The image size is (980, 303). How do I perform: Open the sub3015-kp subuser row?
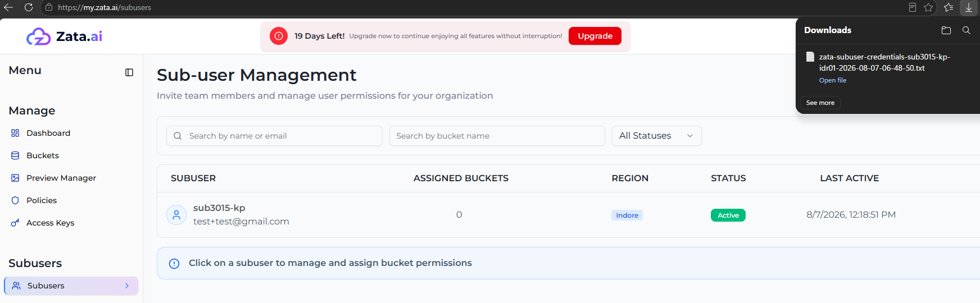568,215
